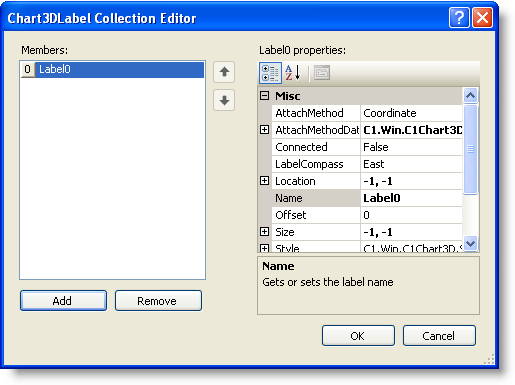
Task: Switch property grid to Categorized view
Action: coord(270,73)
